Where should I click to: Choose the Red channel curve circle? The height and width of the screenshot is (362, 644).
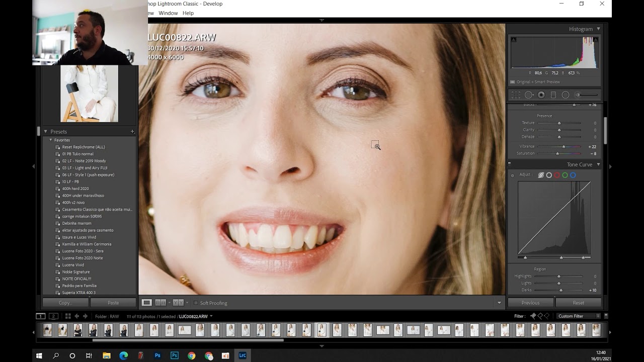click(x=557, y=175)
